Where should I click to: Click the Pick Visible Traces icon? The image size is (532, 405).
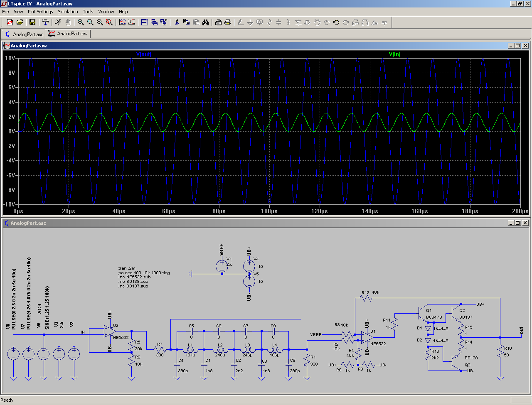tap(122, 22)
